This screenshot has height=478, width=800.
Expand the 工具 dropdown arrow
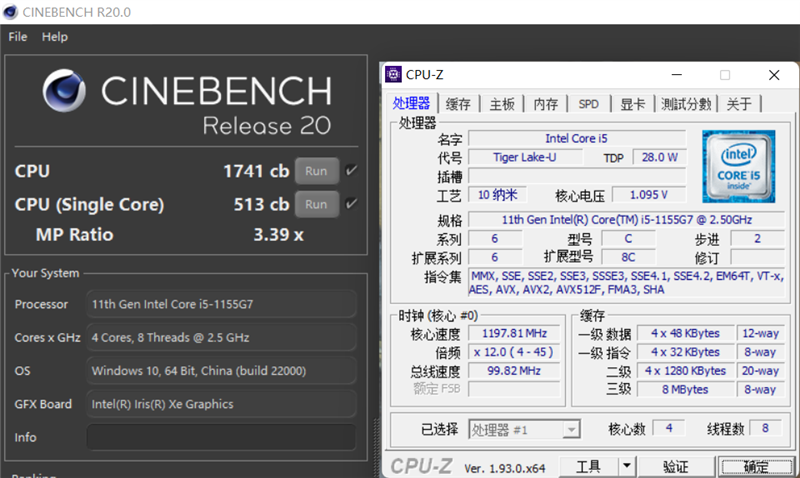point(626,466)
